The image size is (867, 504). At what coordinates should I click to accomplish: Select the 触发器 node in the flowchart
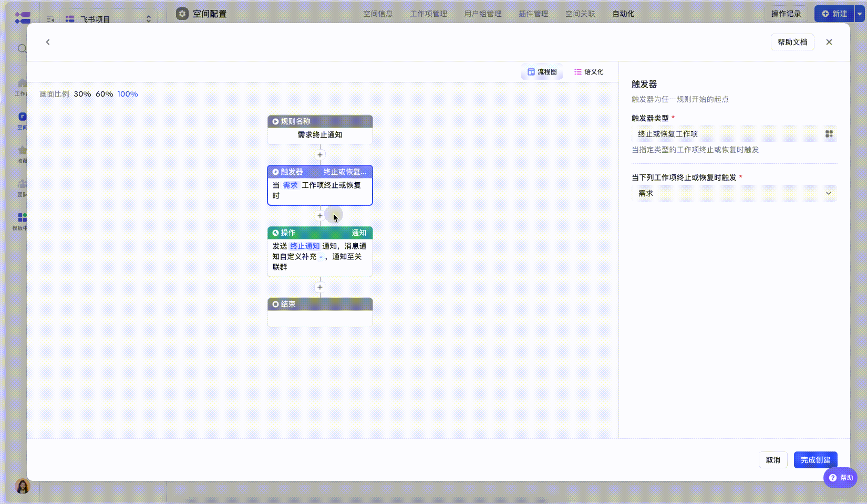[320, 185]
